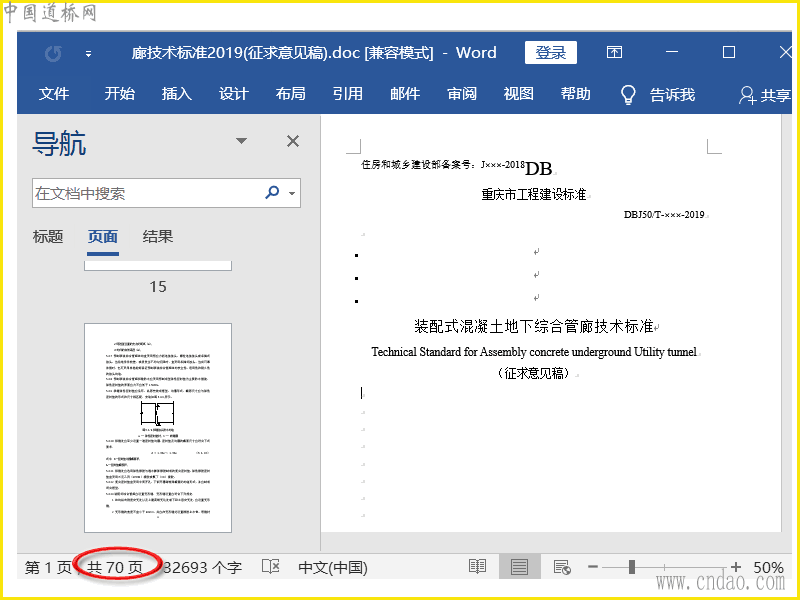Open zoom level 50% dialog
This screenshot has width=800, height=600.
pyautogui.click(x=768, y=567)
